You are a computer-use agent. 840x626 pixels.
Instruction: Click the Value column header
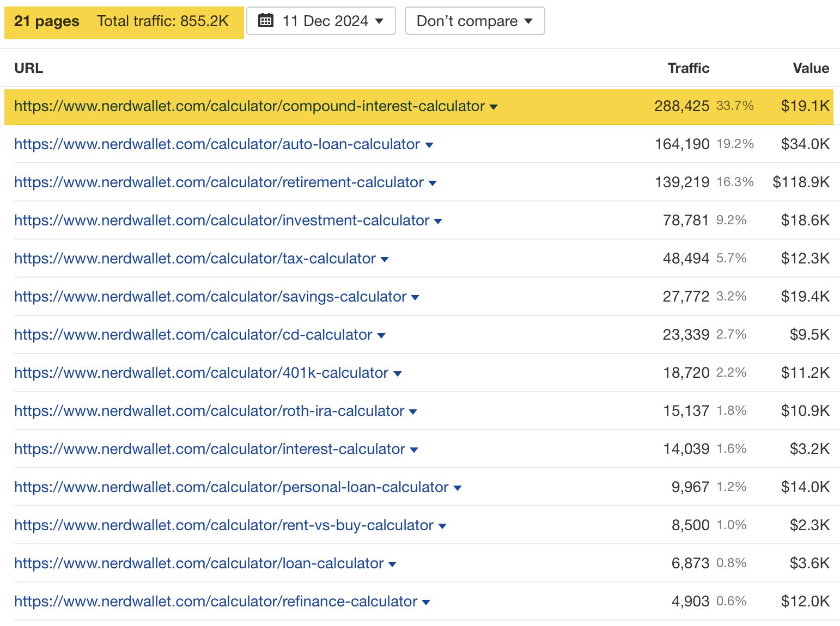(811, 68)
